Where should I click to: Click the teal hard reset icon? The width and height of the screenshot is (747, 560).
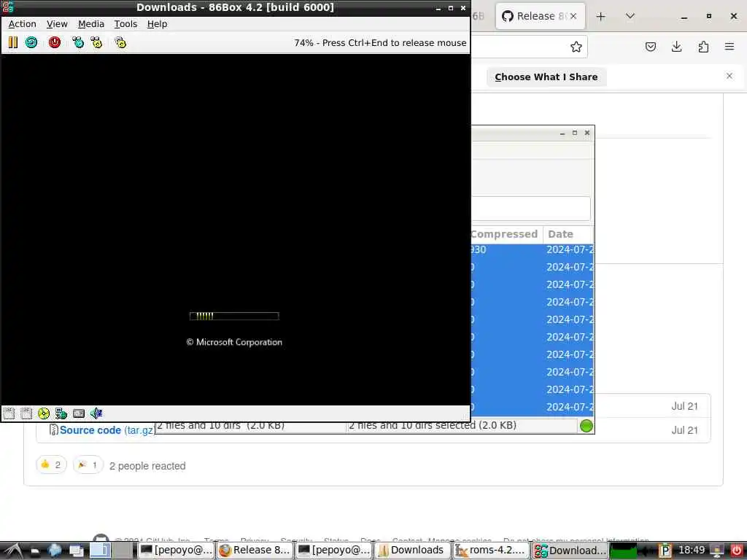pos(31,42)
